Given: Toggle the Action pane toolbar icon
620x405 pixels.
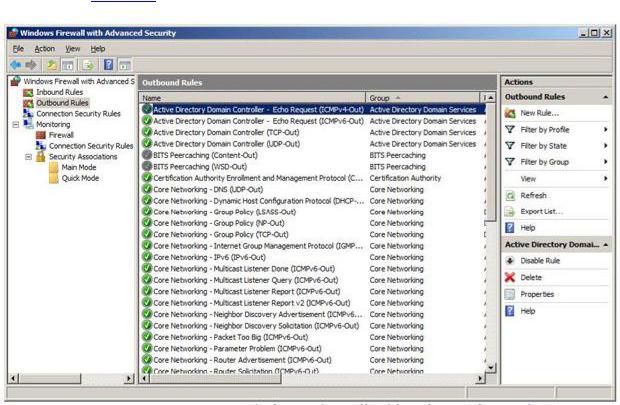Looking at the screenshot, I should click(x=125, y=65).
